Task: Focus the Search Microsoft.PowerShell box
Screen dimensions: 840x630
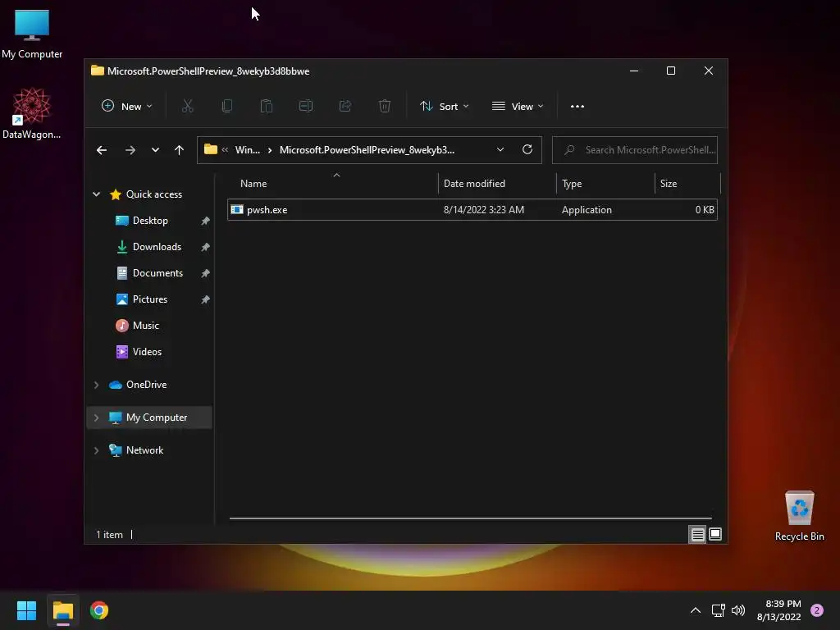Action: tap(635, 150)
